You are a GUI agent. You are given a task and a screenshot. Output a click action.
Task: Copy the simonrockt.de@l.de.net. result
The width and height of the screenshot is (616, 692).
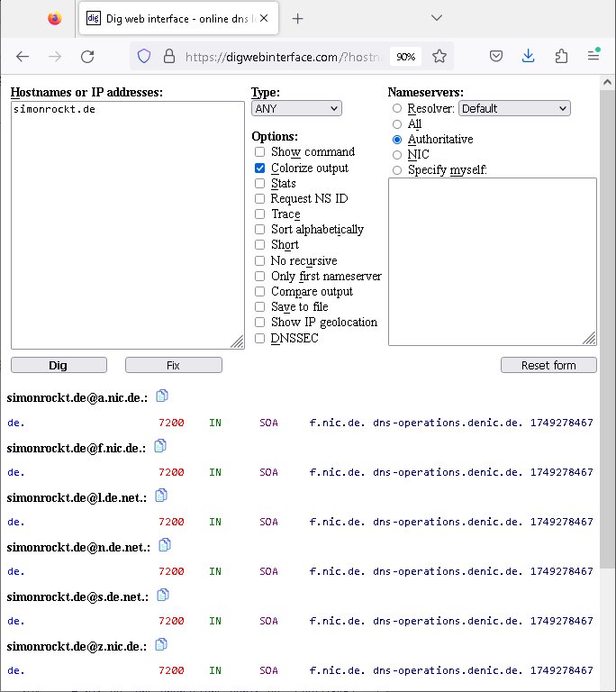pos(161,495)
